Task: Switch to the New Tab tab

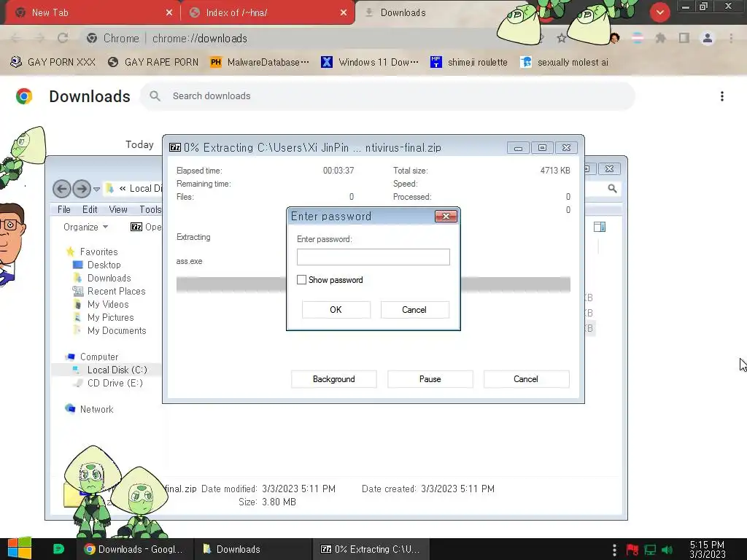Action: (90, 13)
